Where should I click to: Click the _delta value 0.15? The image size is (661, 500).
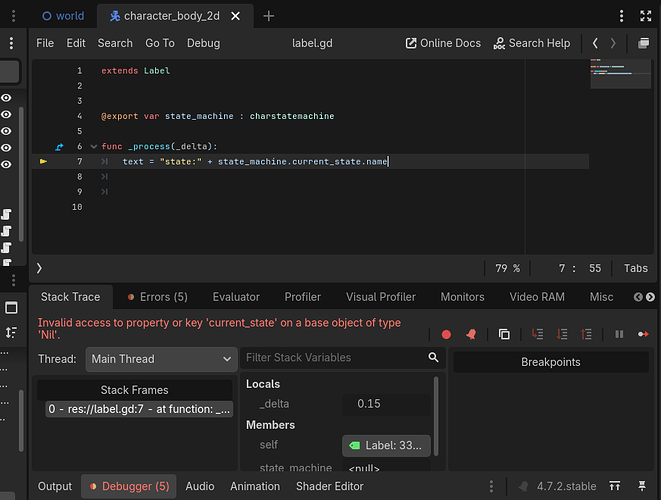(386, 404)
